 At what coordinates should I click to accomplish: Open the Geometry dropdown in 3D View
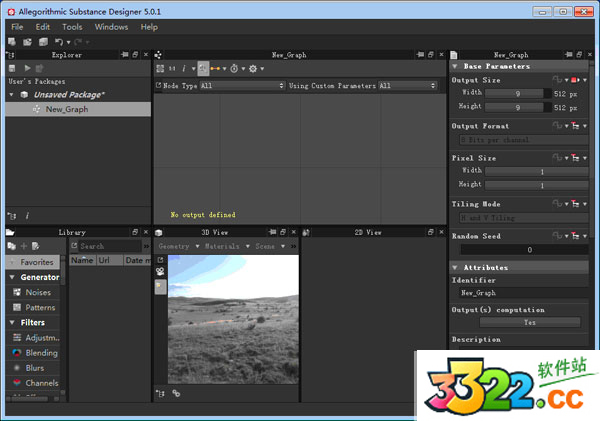click(x=179, y=246)
